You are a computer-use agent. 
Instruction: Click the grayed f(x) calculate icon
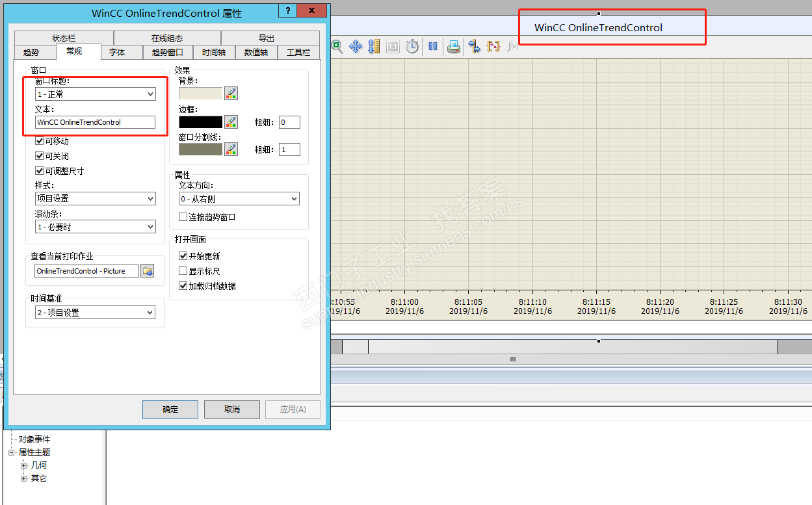click(512, 46)
